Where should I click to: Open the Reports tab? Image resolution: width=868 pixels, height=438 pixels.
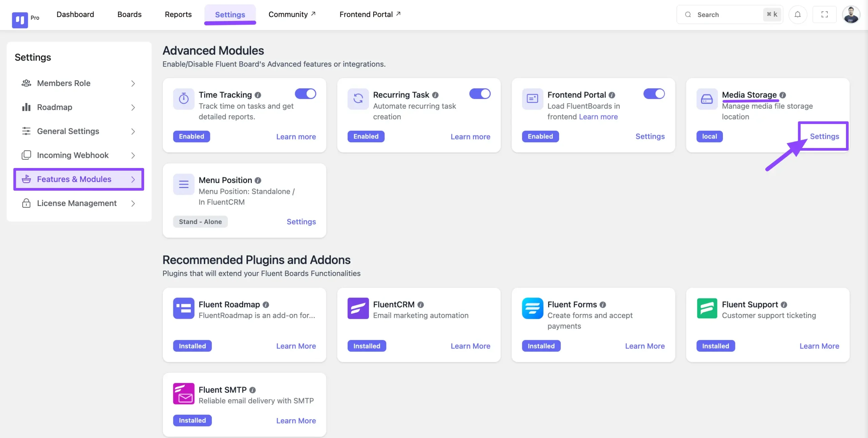pos(178,15)
